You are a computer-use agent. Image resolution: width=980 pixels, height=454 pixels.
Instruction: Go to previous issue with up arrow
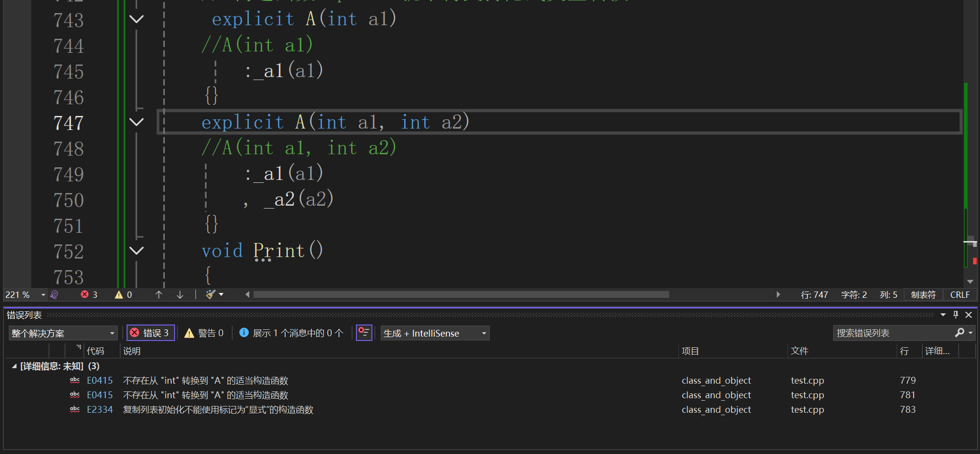click(159, 295)
